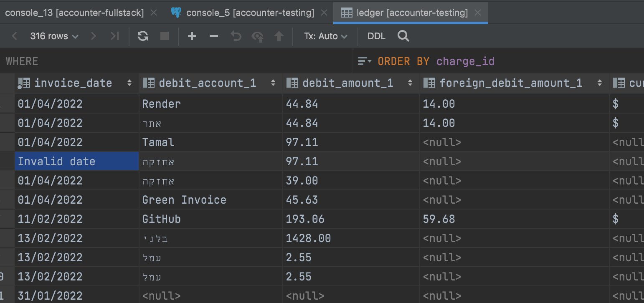Toggle sort arrows on debit_account_1 column

tap(273, 83)
